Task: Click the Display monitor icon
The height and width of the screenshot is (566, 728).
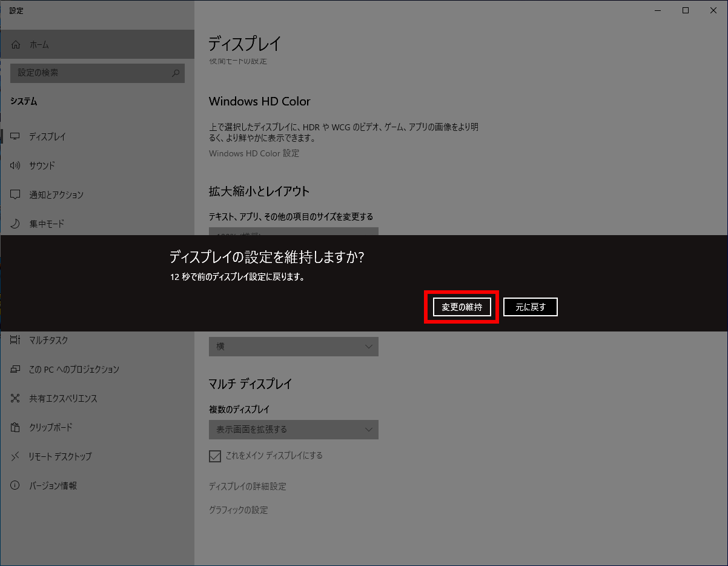Action: 16,137
